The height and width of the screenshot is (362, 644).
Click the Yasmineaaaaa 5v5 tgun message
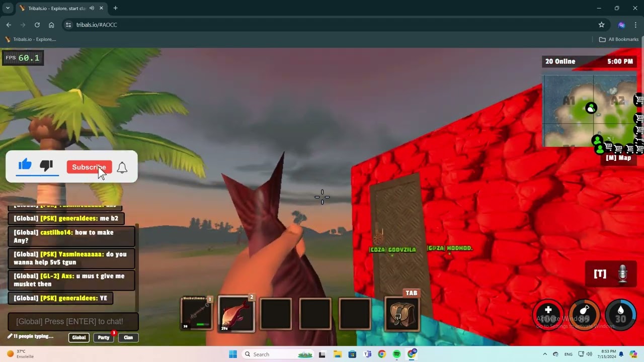pos(71,258)
